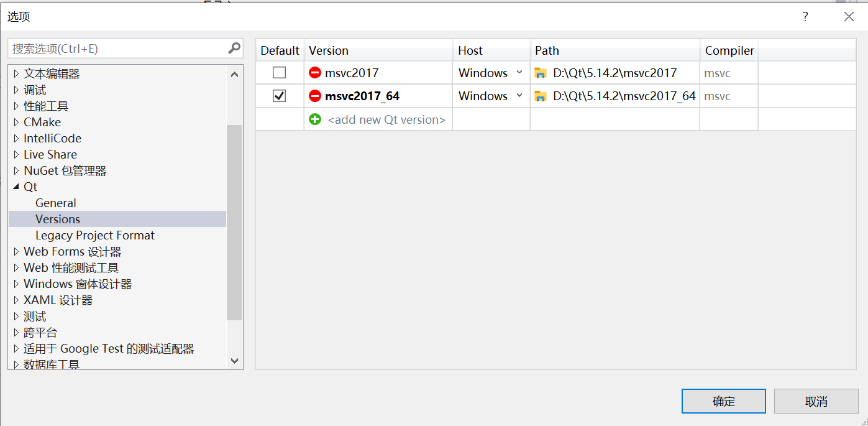868x426 pixels.
Task: Cancel dialog with 取消 button
Action: point(816,401)
